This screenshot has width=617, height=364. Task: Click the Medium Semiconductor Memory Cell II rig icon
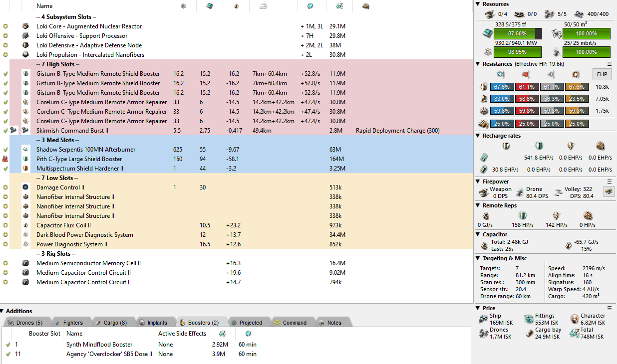click(x=25, y=263)
